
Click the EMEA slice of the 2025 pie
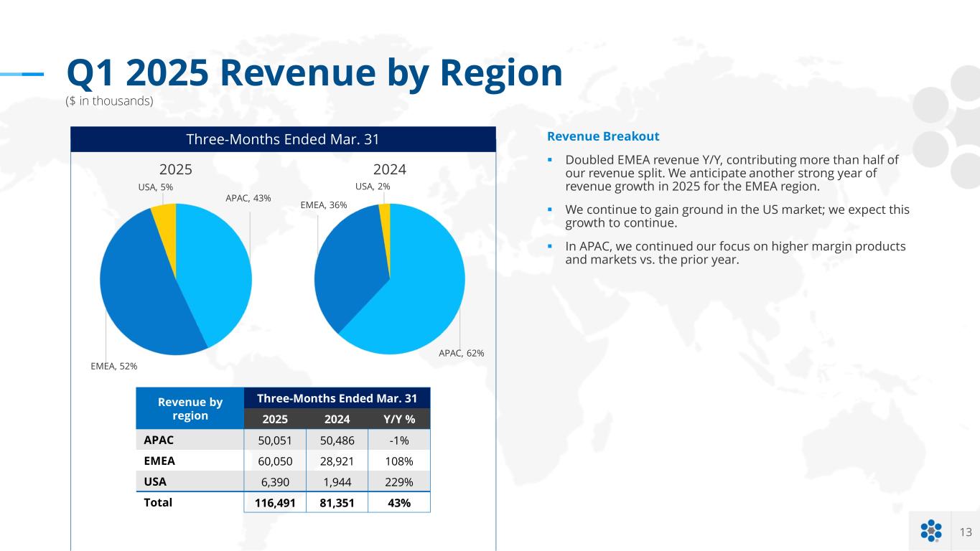point(136,287)
